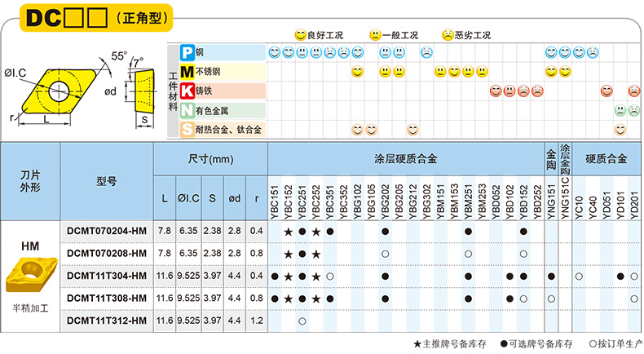Click the 硬质合金 column group header
644x354 pixels.
(607, 159)
